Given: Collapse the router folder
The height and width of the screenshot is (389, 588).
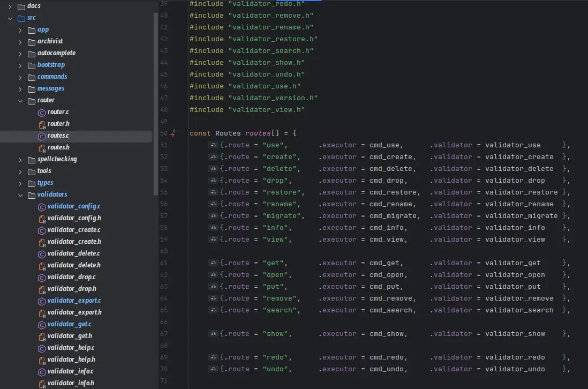Looking at the screenshot, I should [x=20, y=101].
